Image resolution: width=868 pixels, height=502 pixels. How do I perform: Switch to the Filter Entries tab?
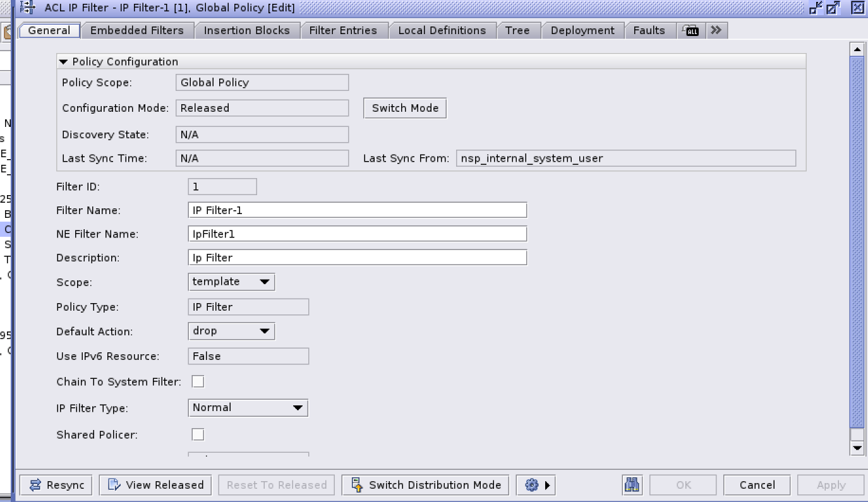tap(343, 30)
